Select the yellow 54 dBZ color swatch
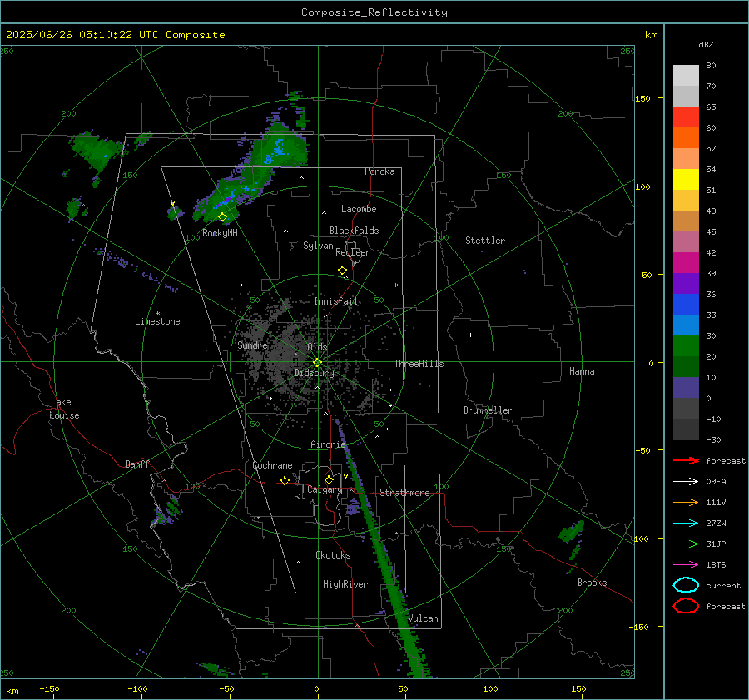This screenshot has height=700, width=749. (x=686, y=180)
